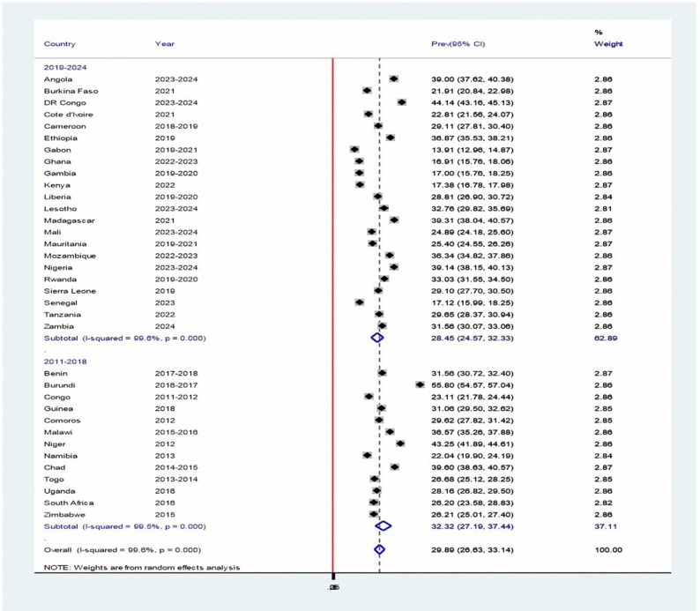Click the Year column header
Screen dimensions: 700x611
(165, 44)
